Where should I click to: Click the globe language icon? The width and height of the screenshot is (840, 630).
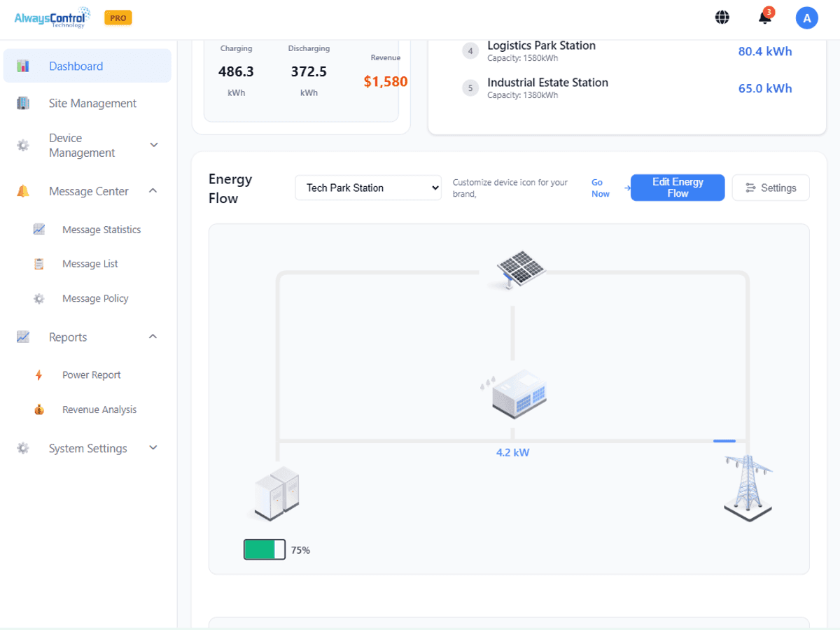pos(722,18)
